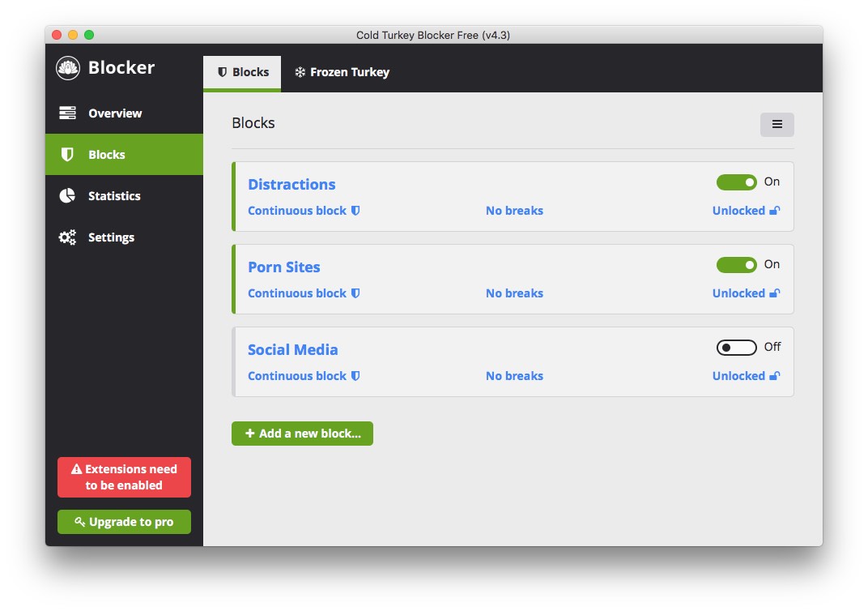Click the Upgrade to pro button
Screen dimensions: 868x611
124,522
